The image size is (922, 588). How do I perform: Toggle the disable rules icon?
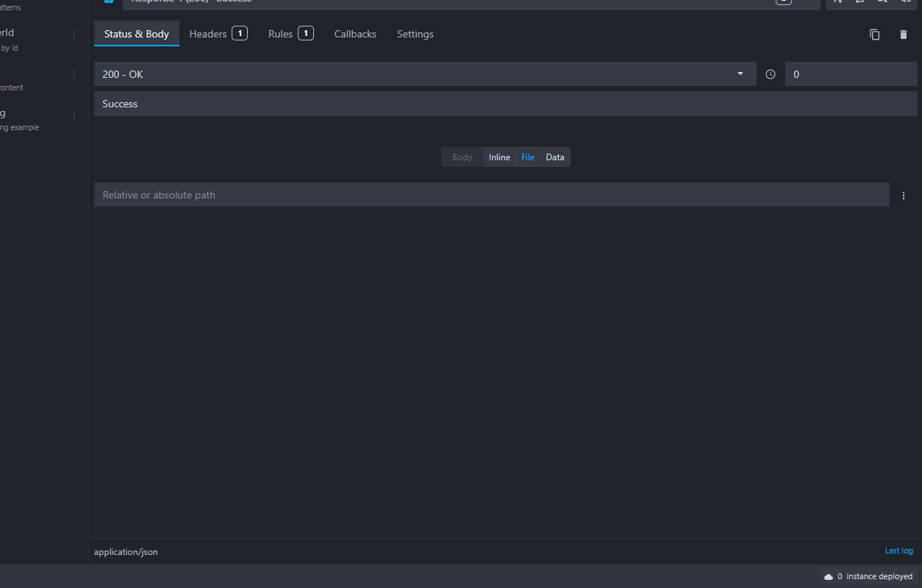[882, 3]
